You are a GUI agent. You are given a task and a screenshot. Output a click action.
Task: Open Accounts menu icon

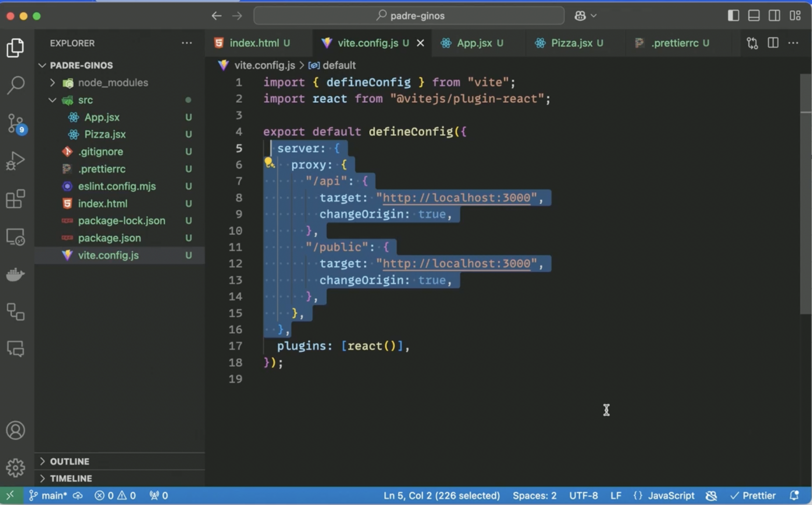(x=15, y=430)
